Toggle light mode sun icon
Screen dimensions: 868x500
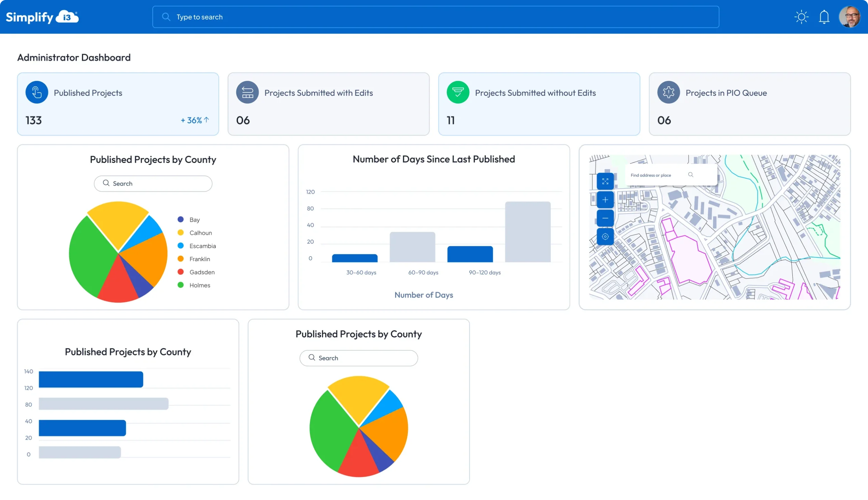801,17
